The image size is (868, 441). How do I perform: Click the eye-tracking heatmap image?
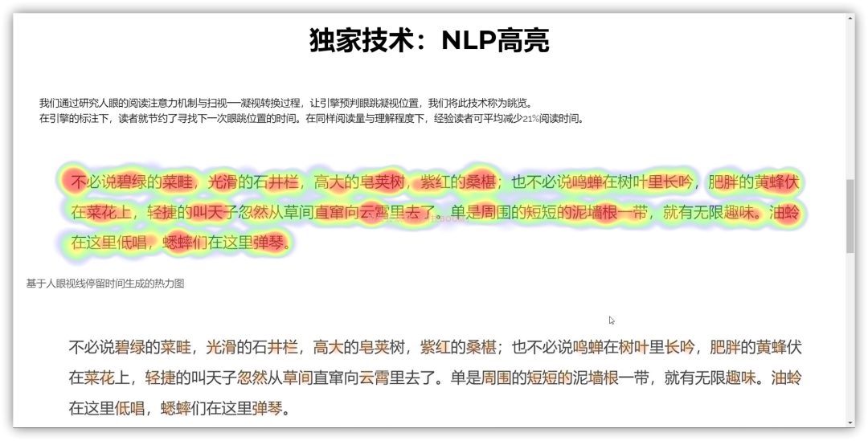pyautogui.click(x=432, y=213)
